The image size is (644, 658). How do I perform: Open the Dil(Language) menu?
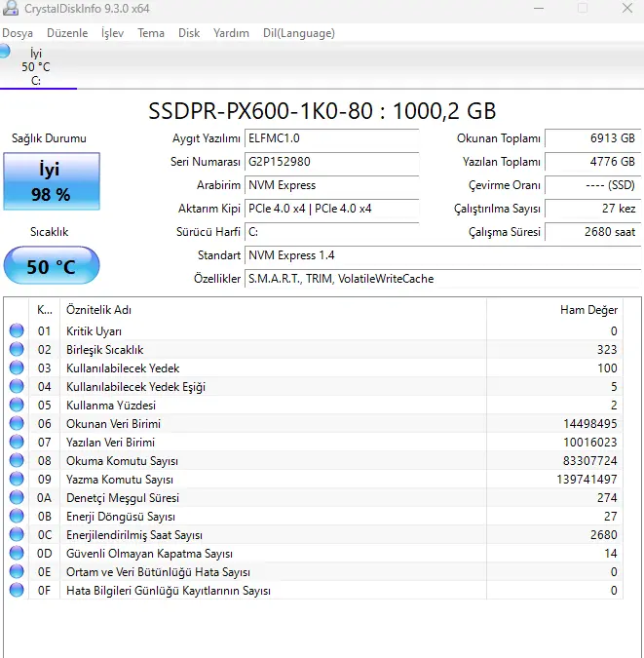pyautogui.click(x=299, y=33)
